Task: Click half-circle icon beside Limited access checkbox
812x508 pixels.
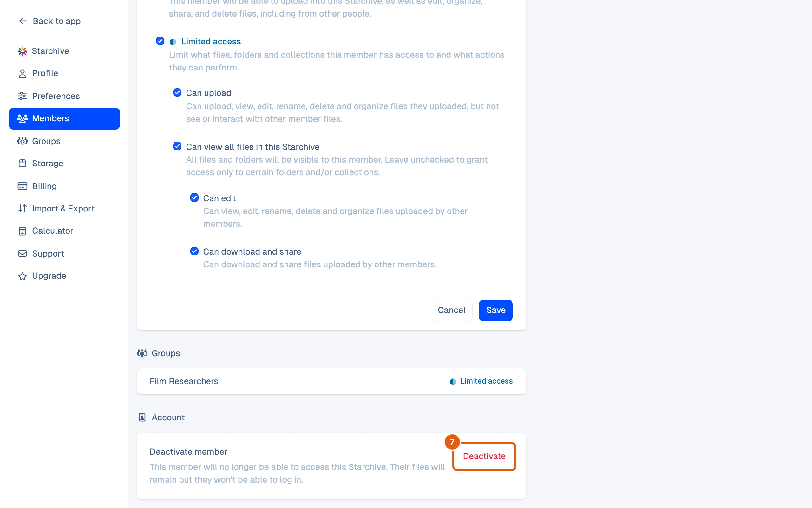Action: click(x=173, y=42)
